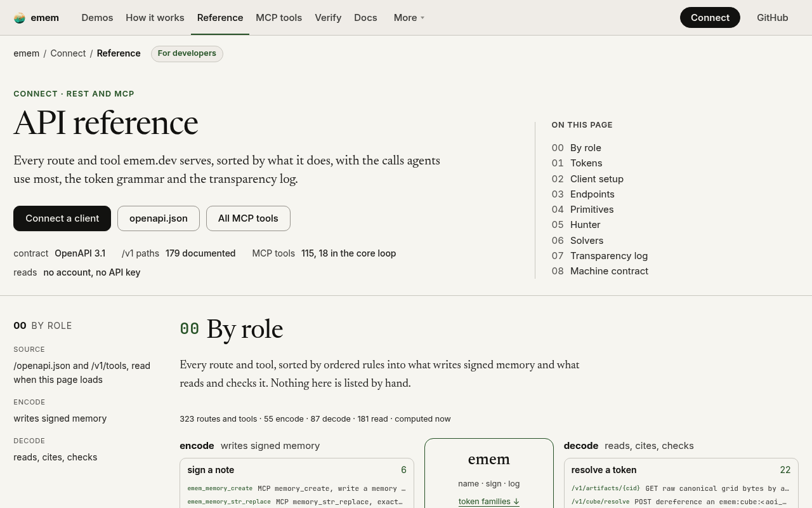Click the OpenAPI 3.1 contract value

[80, 253]
